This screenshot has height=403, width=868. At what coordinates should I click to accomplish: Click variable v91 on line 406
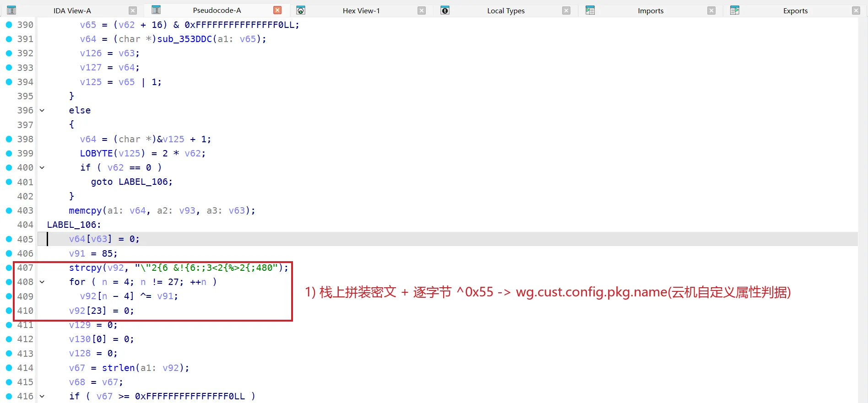point(77,253)
